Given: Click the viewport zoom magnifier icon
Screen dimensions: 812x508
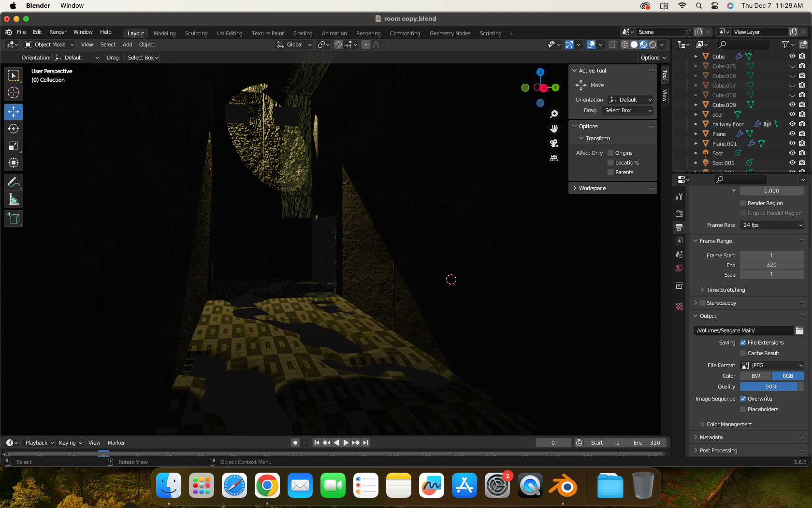Looking at the screenshot, I should pos(554,114).
